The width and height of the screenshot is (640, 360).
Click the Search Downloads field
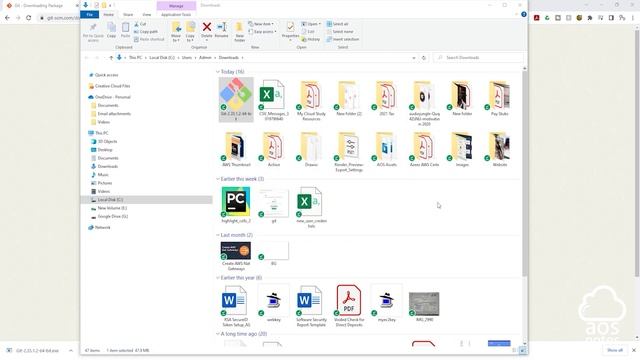click(478, 58)
